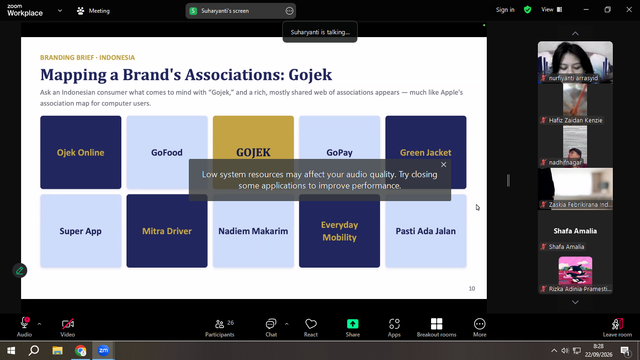This screenshot has height=360, width=640.
Task: Unmute the Audio microphone
Action: point(24,328)
